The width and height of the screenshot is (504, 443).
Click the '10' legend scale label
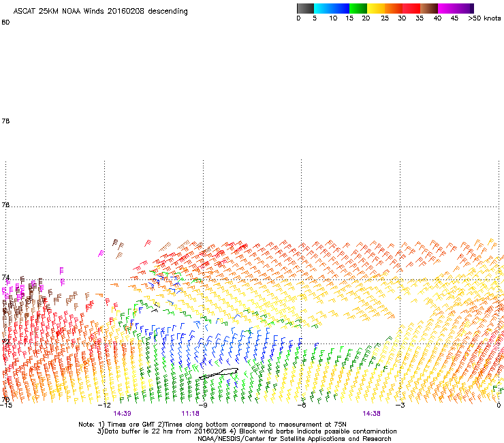(x=333, y=18)
